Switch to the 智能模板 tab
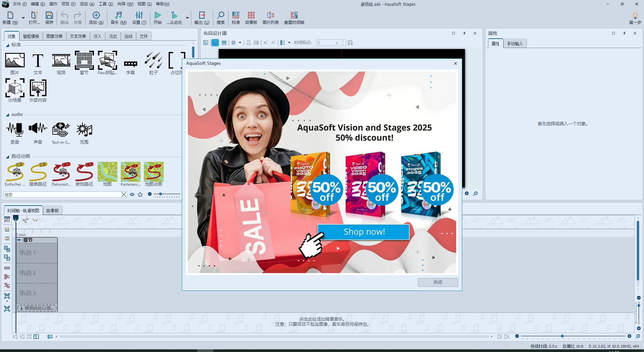 (31, 36)
